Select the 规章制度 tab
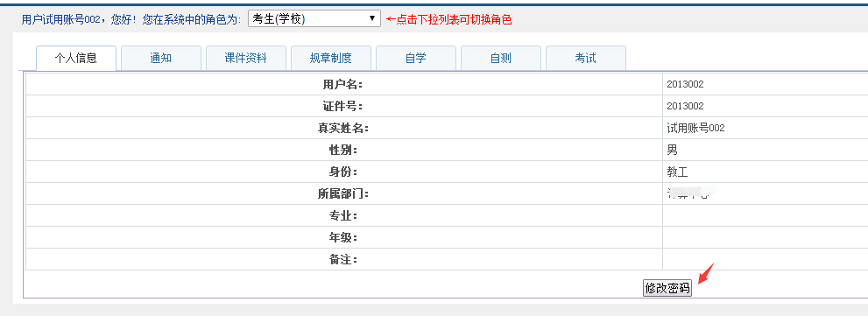 [x=331, y=58]
